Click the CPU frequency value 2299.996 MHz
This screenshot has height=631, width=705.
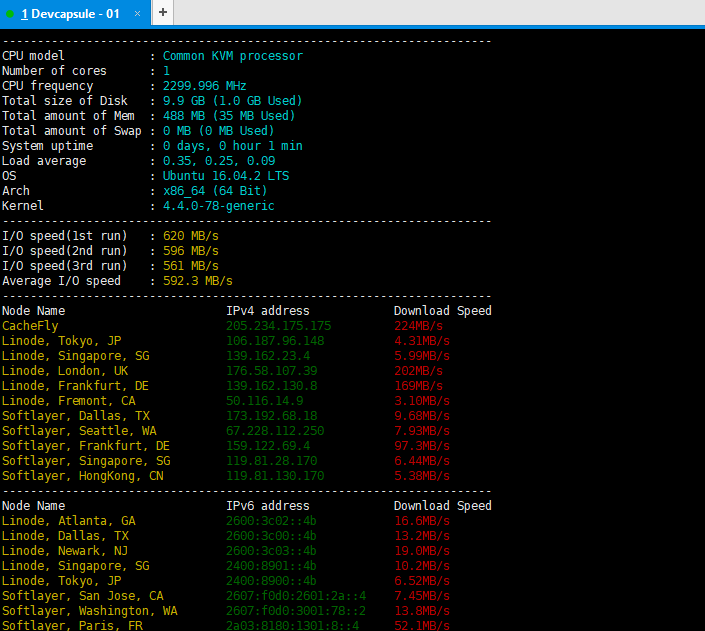pyautogui.click(x=204, y=86)
